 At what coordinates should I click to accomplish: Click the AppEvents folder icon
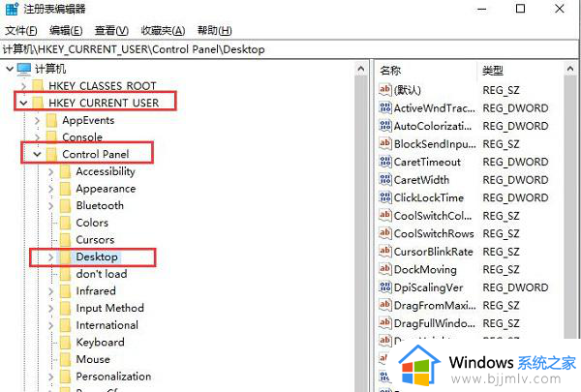pyautogui.click(x=51, y=120)
